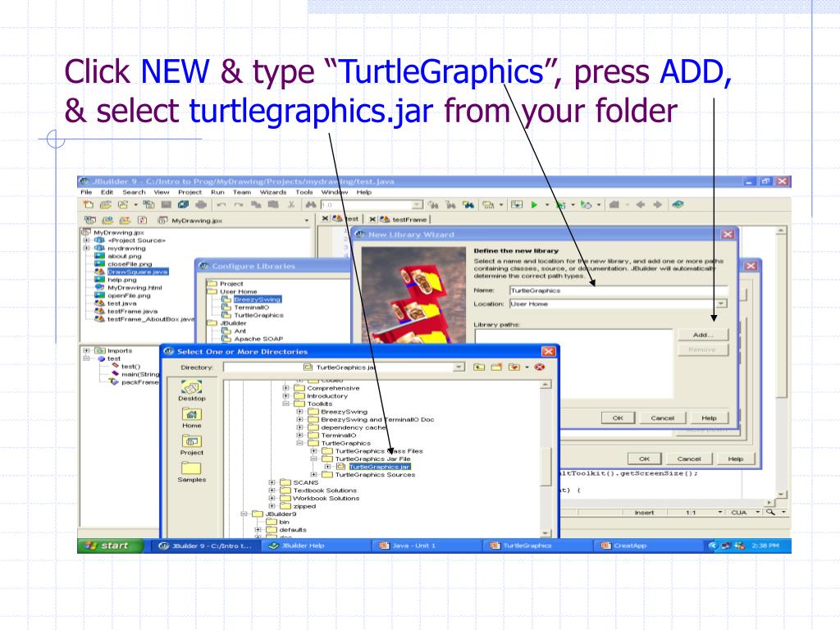
Task: Select Textbook Solutions folder
Action: pos(325,491)
